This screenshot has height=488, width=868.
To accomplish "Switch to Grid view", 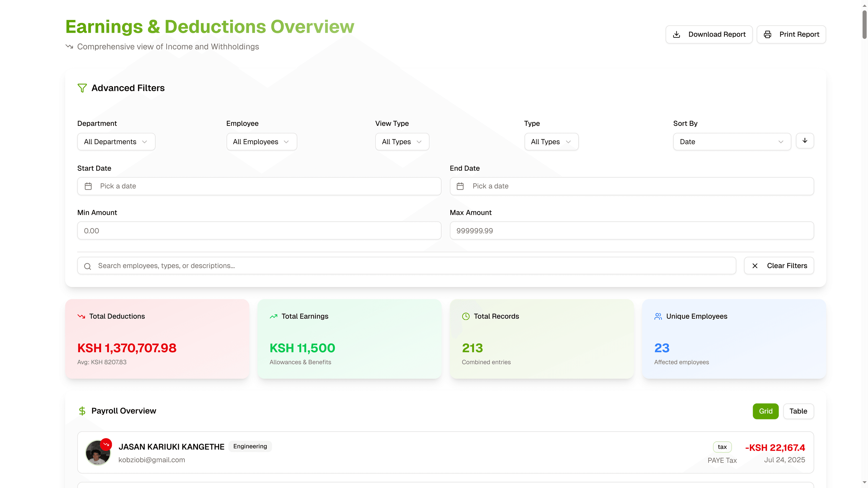I will (766, 411).
